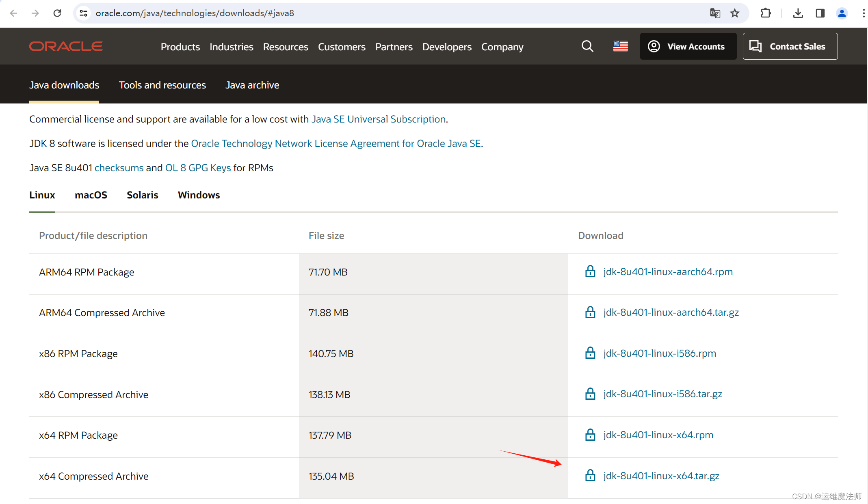This screenshot has height=504, width=868.
Task: Click the Oracle search magnifier icon
Action: pos(587,46)
